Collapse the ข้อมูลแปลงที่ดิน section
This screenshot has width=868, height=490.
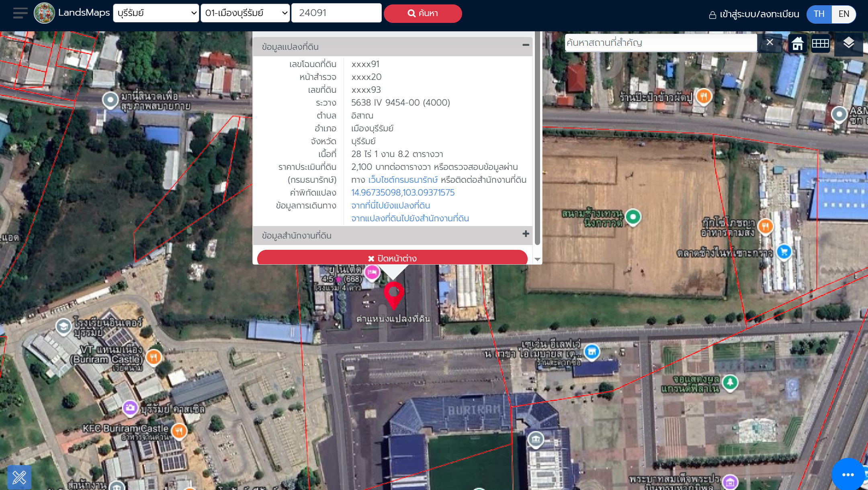tap(525, 45)
